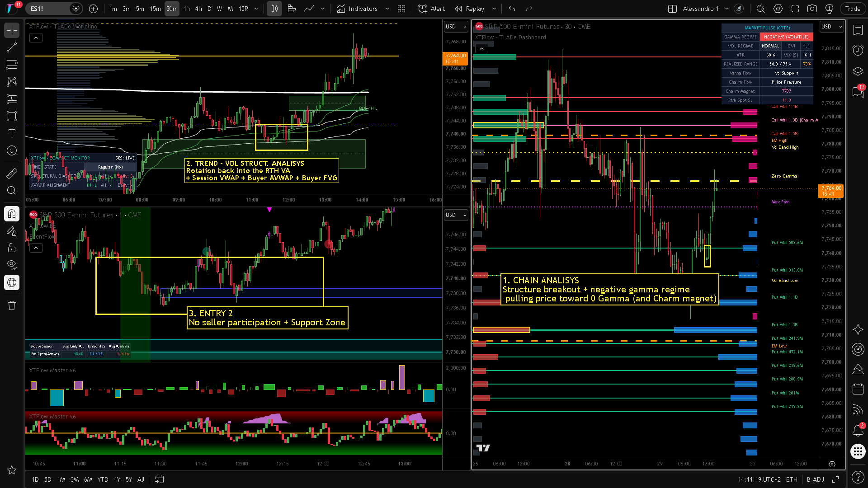Undo the last chart action
The width and height of the screenshot is (868, 488).
(x=512, y=9)
